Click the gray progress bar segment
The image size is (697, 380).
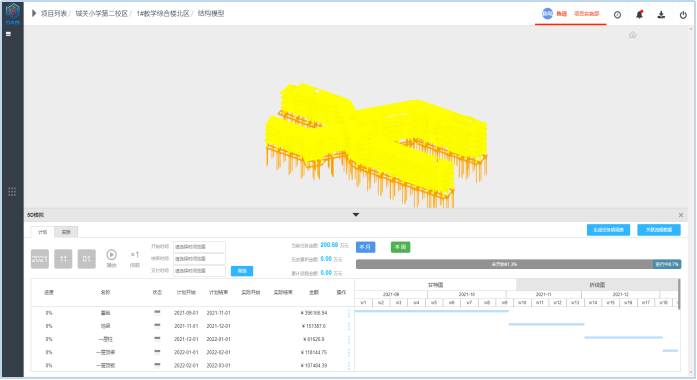[x=504, y=264]
